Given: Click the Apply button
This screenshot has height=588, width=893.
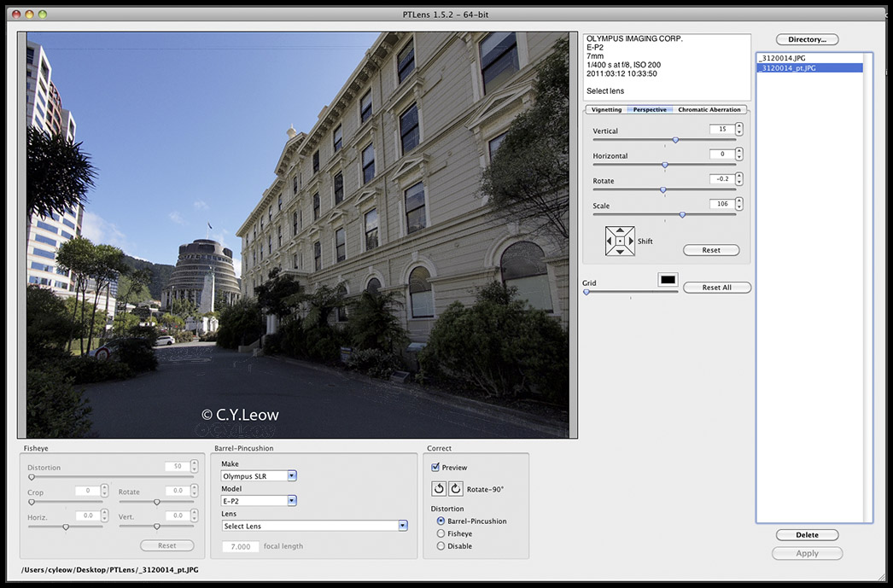Looking at the screenshot, I should pyautogui.click(x=807, y=553).
